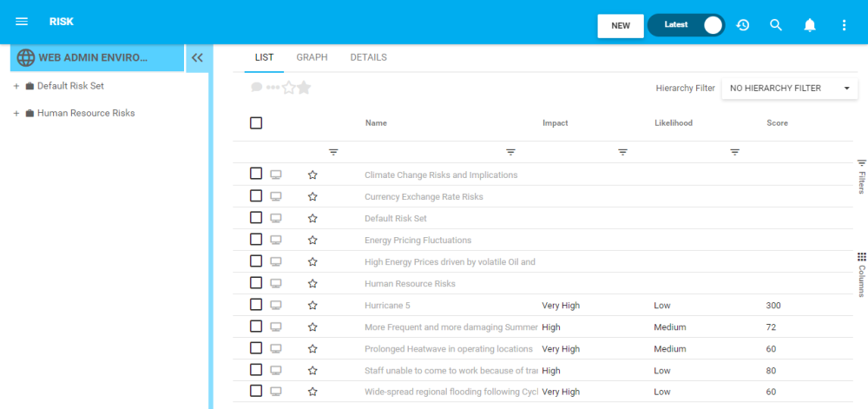This screenshot has width=868, height=409.
Task: Click the RISK title in header
Action: [62, 22]
